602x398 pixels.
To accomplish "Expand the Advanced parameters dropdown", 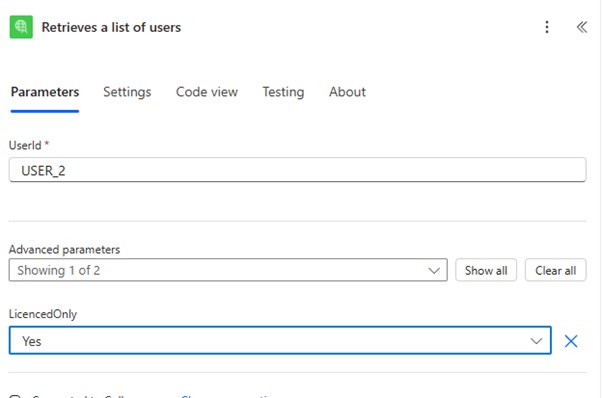I will click(x=228, y=270).
